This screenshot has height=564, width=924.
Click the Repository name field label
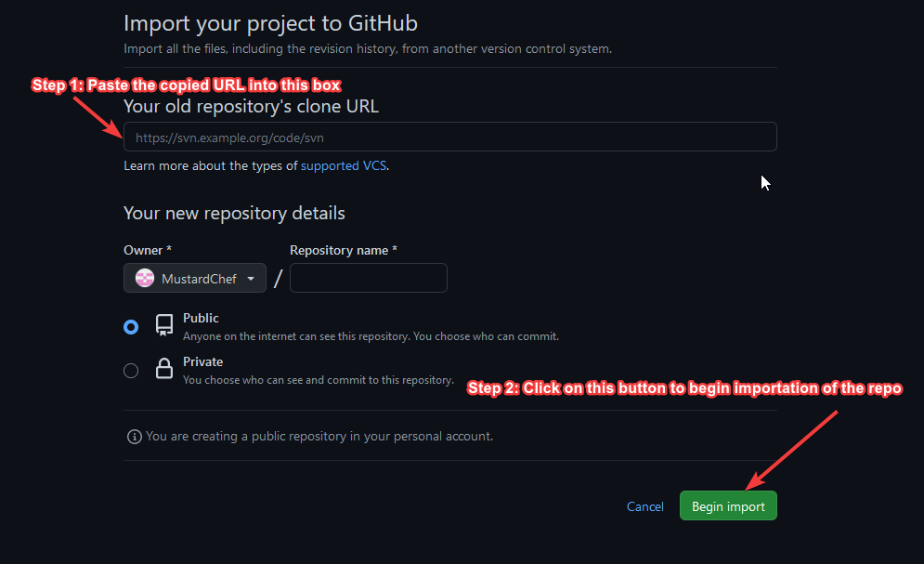[343, 251]
